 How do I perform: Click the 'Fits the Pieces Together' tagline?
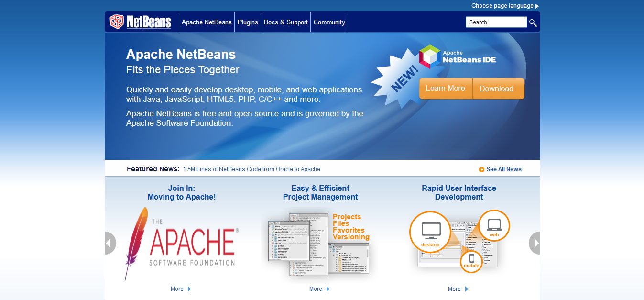[x=183, y=70]
